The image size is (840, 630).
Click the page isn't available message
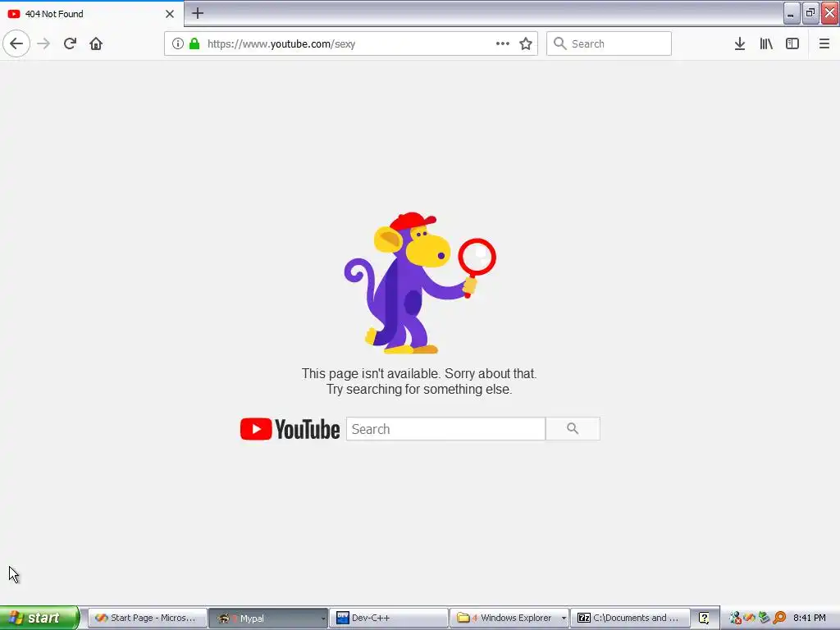pyautogui.click(x=419, y=381)
